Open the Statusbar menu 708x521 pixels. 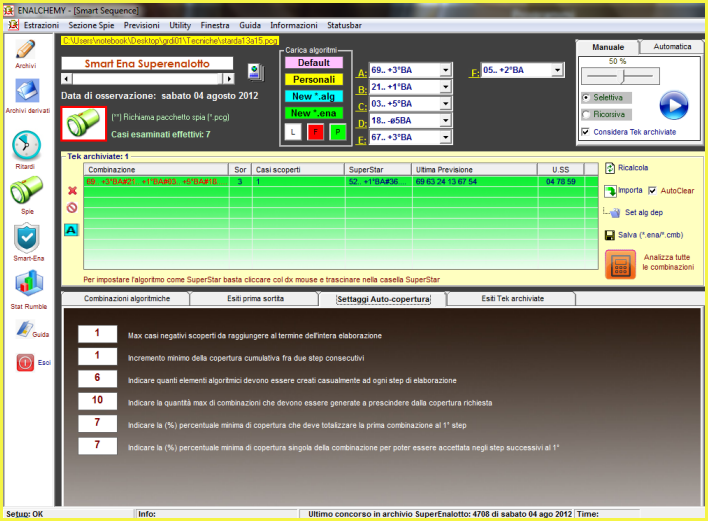click(x=345, y=25)
